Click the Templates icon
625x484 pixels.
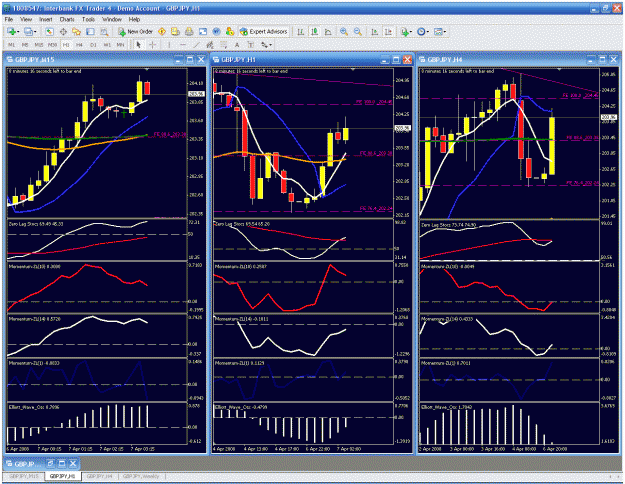[438, 31]
